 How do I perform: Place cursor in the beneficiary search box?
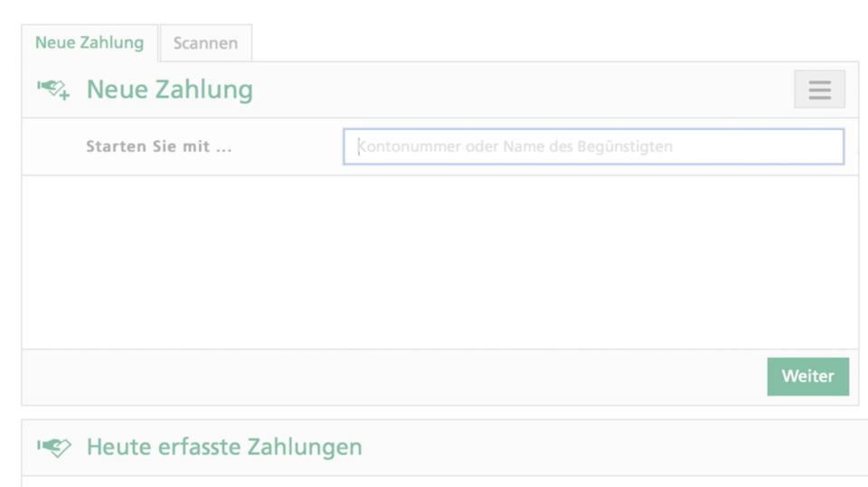pos(593,146)
